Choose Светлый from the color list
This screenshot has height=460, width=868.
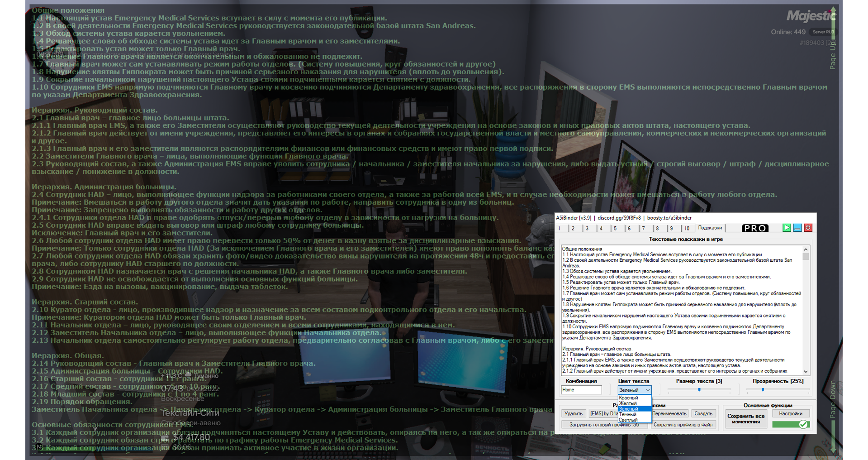click(635, 420)
